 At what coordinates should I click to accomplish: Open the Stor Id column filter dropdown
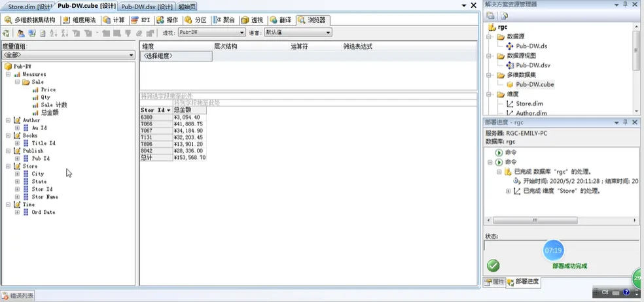(x=168, y=110)
